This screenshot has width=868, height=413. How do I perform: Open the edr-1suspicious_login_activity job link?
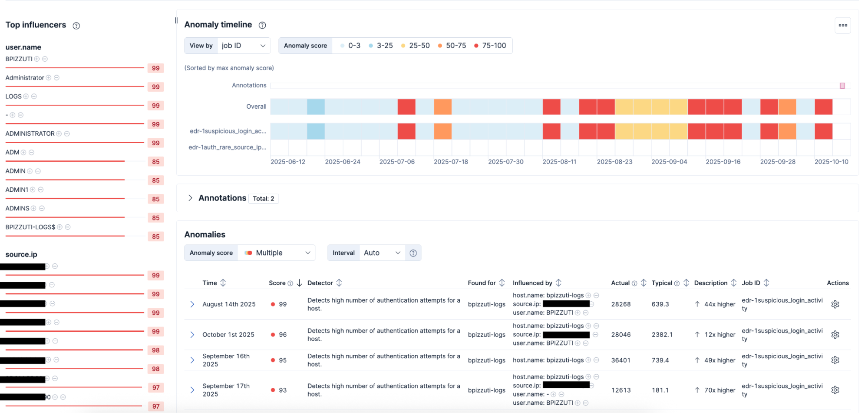782,304
